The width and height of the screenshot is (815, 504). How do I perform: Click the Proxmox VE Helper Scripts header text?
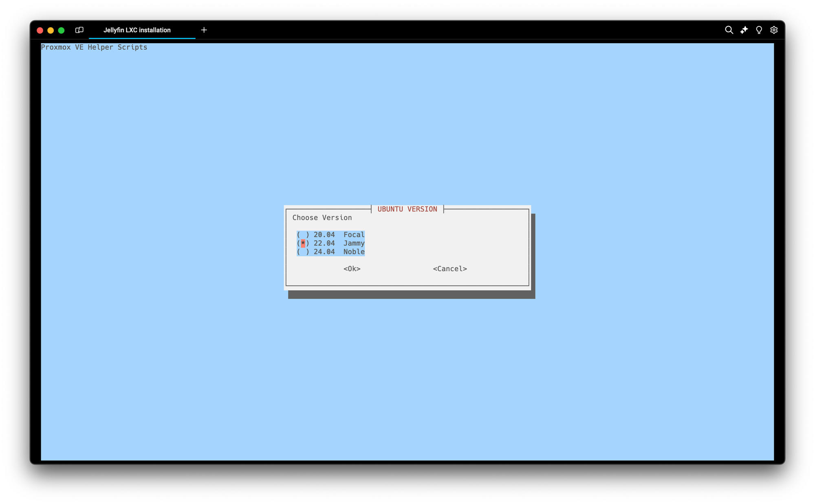pyautogui.click(x=94, y=47)
